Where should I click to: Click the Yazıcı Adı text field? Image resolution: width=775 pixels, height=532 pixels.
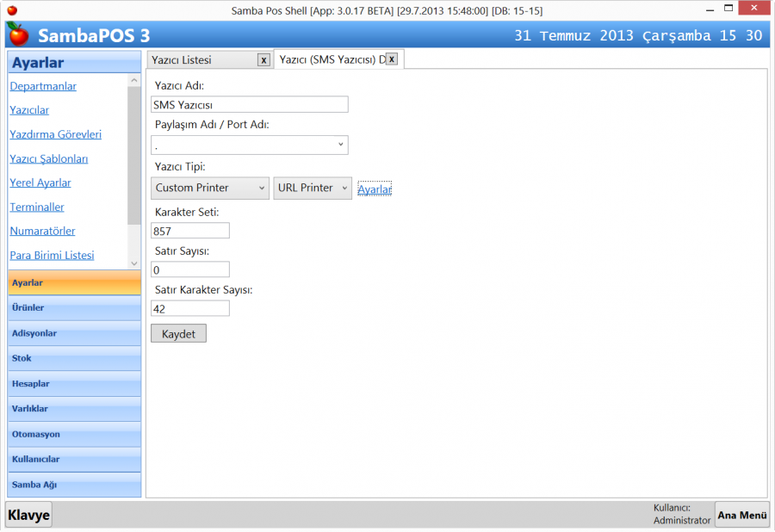point(249,104)
